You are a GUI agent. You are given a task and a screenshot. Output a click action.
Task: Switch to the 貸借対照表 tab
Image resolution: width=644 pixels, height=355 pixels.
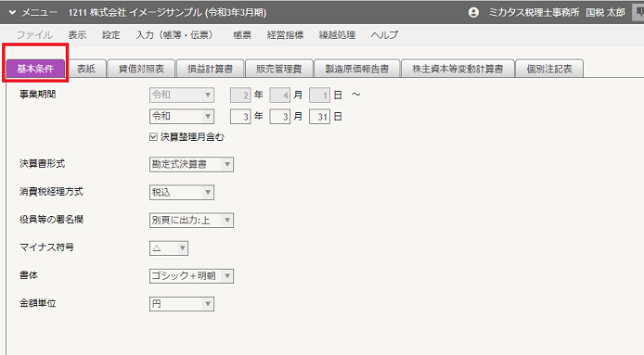(141, 69)
